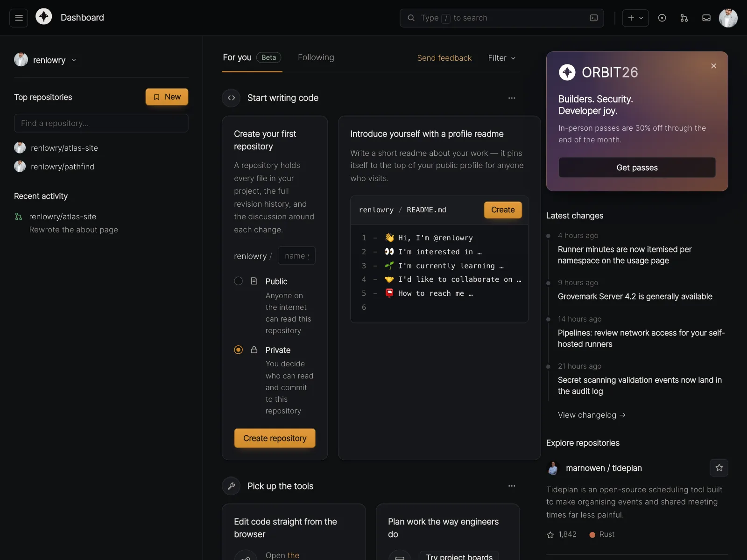Expand the plus create-new dropdown
Viewport: 747px width, 560px height.
(x=635, y=18)
